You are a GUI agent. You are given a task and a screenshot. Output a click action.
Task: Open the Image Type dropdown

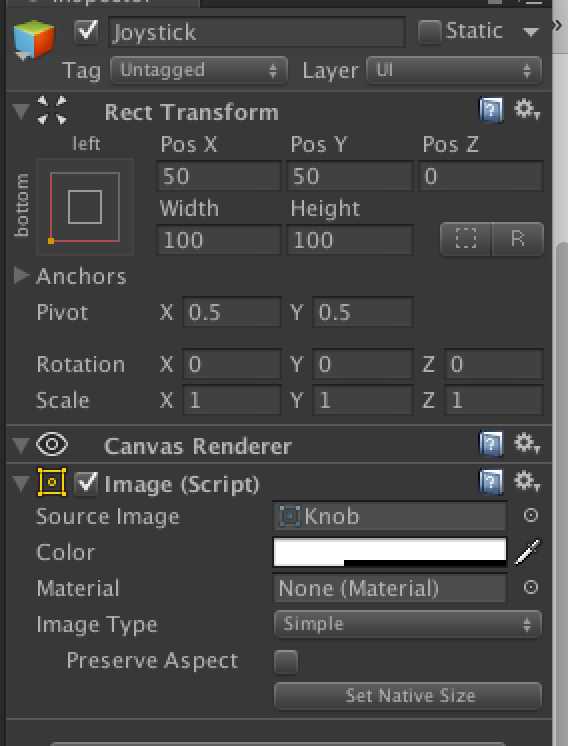tap(408, 624)
